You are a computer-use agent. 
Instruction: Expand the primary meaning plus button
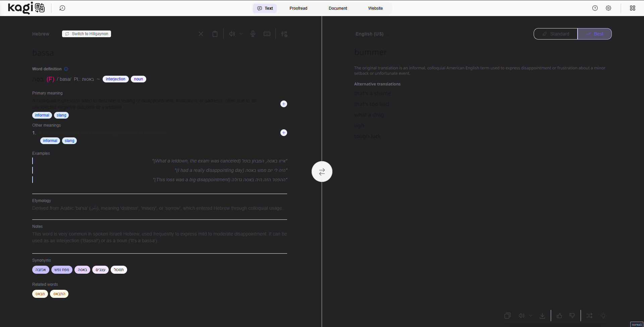[283, 104]
